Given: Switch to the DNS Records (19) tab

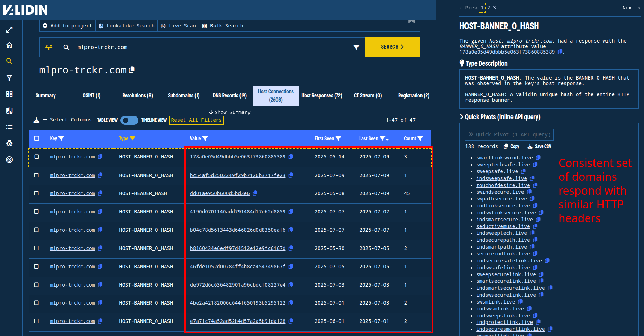Looking at the screenshot, I should pyautogui.click(x=230, y=96).
